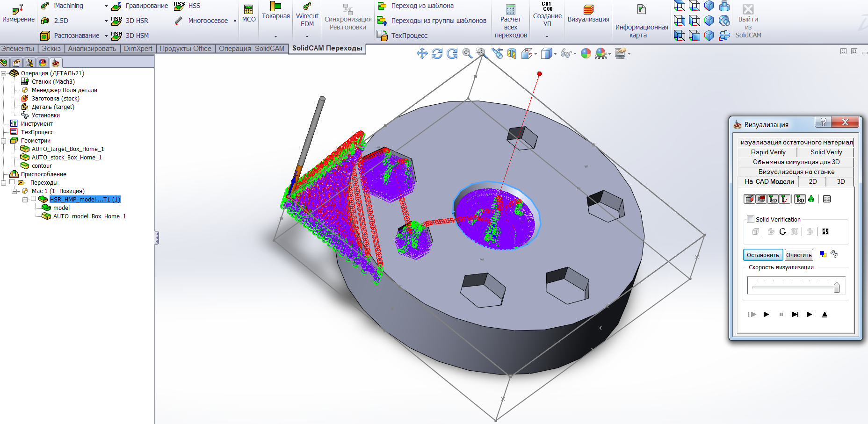Launch the Распознавание recognition command
This screenshot has height=424, width=868.
coord(70,36)
